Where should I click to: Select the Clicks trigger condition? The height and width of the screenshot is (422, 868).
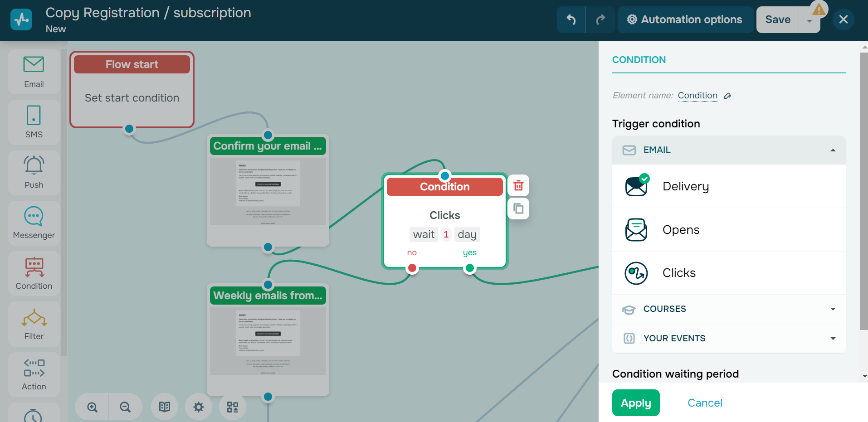(x=729, y=273)
